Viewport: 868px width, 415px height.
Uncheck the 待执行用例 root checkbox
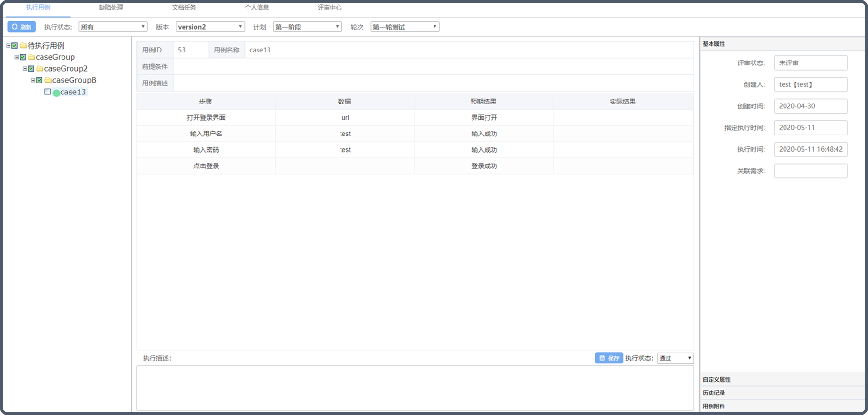pyautogui.click(x=15, y=46)
